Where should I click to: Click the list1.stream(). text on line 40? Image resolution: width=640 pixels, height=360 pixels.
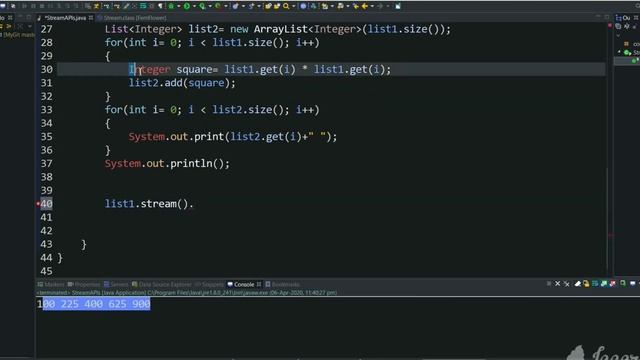pos(149,204)
